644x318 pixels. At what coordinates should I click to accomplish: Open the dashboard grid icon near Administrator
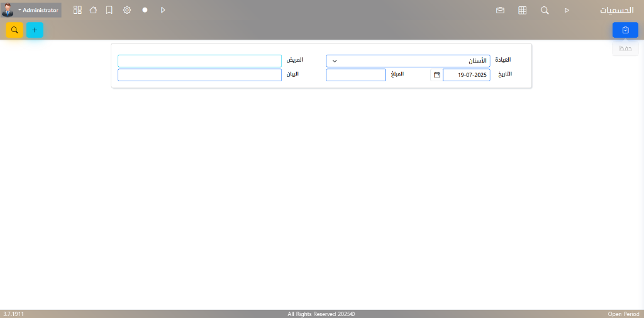tap(77, 10)
